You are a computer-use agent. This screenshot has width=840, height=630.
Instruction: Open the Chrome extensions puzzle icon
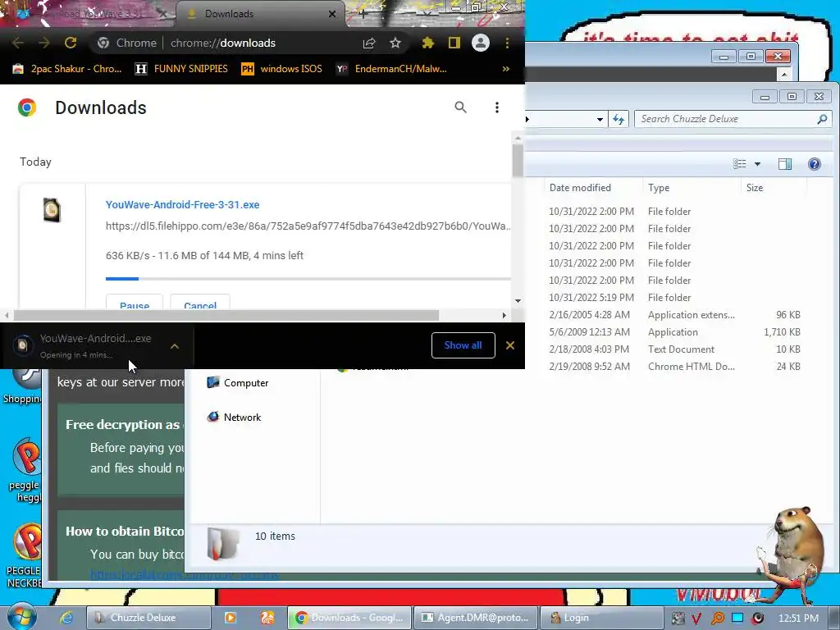[x=427, y=43]
